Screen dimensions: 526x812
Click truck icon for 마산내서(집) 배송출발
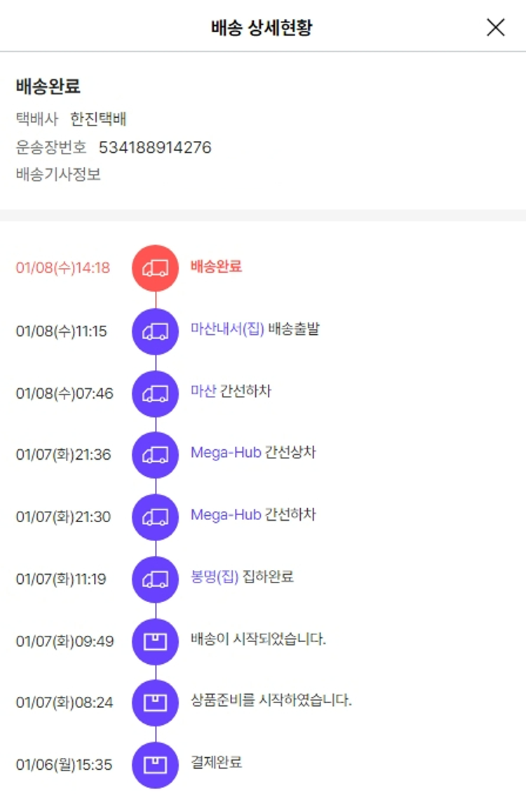(x=155, y=331)
